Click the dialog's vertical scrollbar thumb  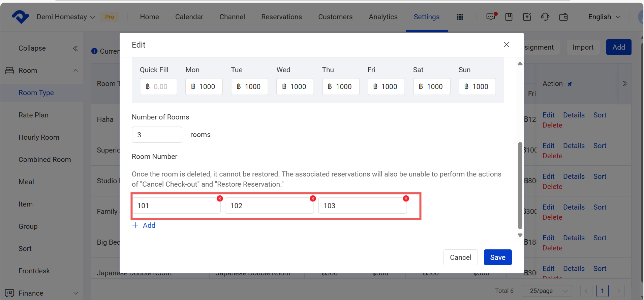click(520, 186)
